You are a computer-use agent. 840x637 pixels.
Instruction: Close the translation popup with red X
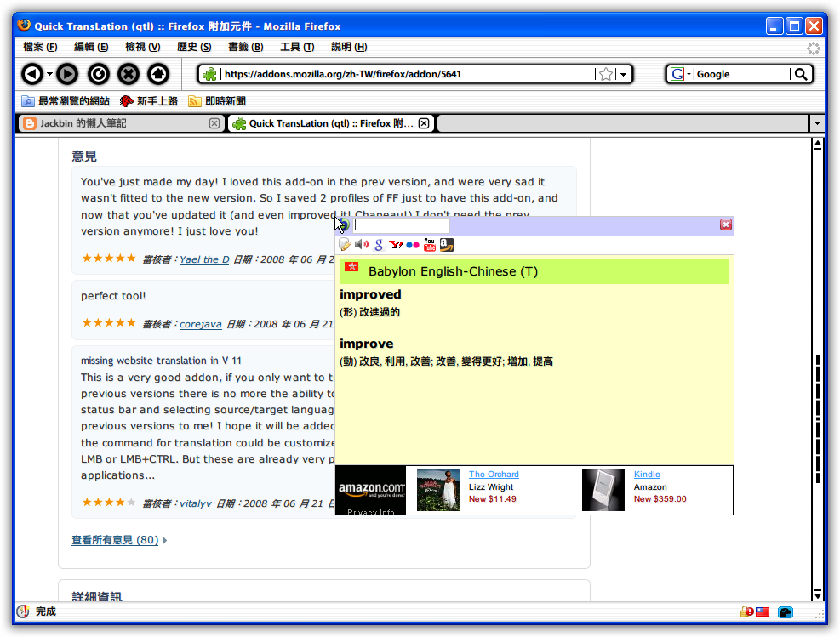point(726,225)
